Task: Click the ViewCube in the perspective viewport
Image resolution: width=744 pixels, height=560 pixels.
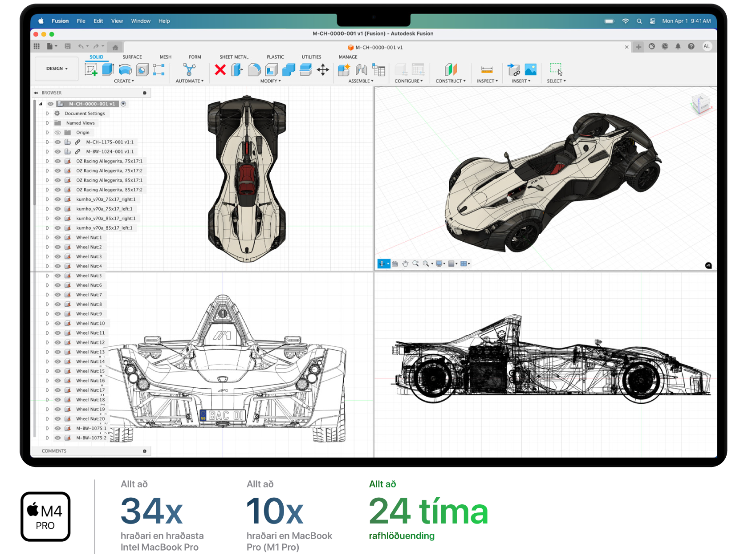Action: (x=700, y=105)
